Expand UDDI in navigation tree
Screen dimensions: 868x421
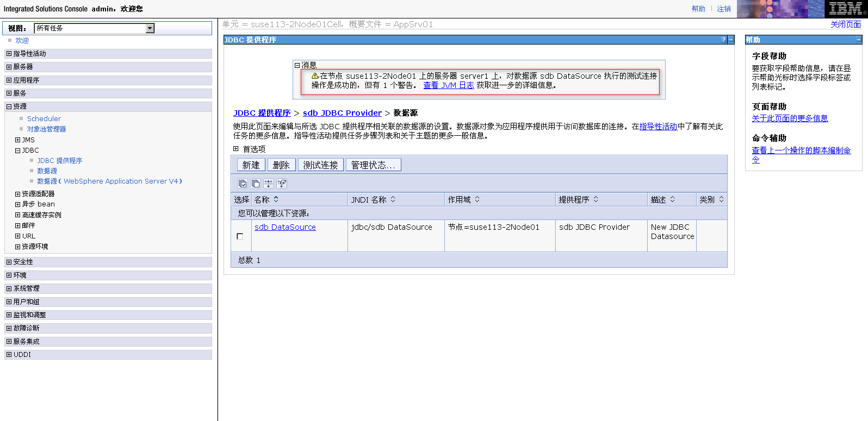(9, 355)
